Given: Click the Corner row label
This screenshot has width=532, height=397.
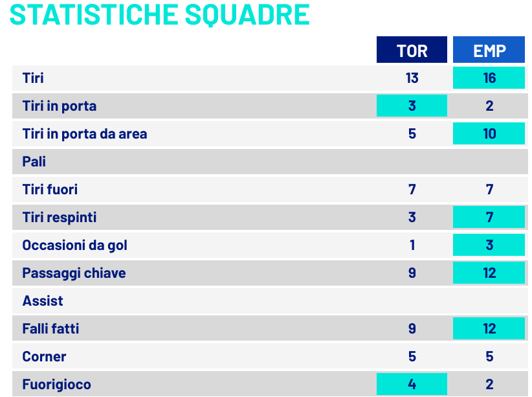Looking at the screenshot, I should [44, 357].
